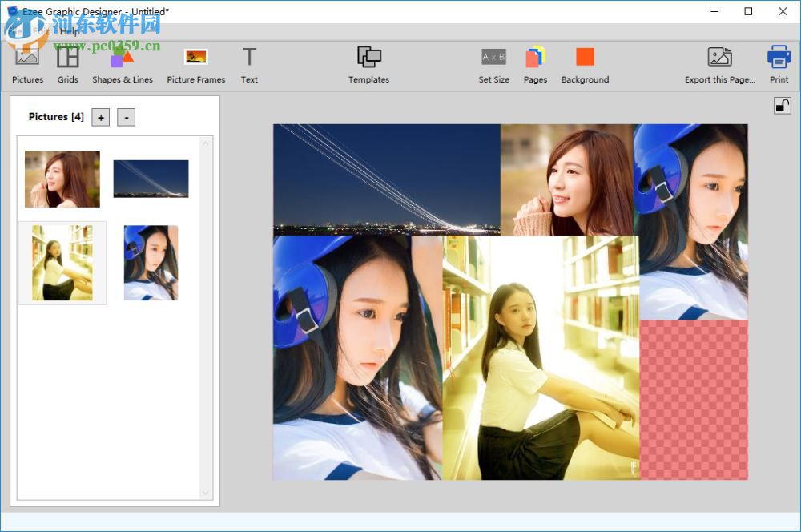Select the Text tool
The height and width of the screenshot is (532, 801).
point(249,62)
